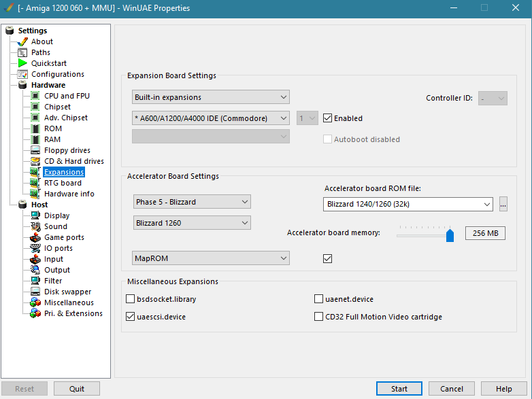Click the Chipset chip icon

pyautogui.click(x=35, y=107)
